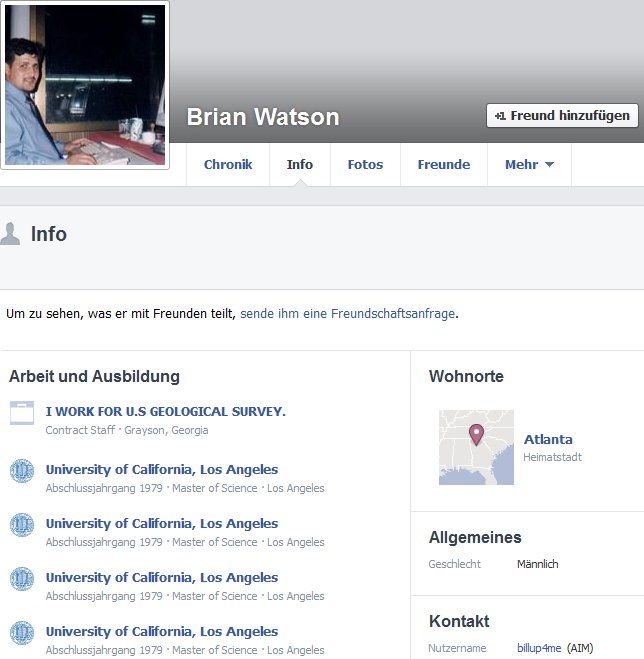This screenshot has height=659, width=644.
Task: Click the billup4me AIM username link
Action: click(539, 648)
